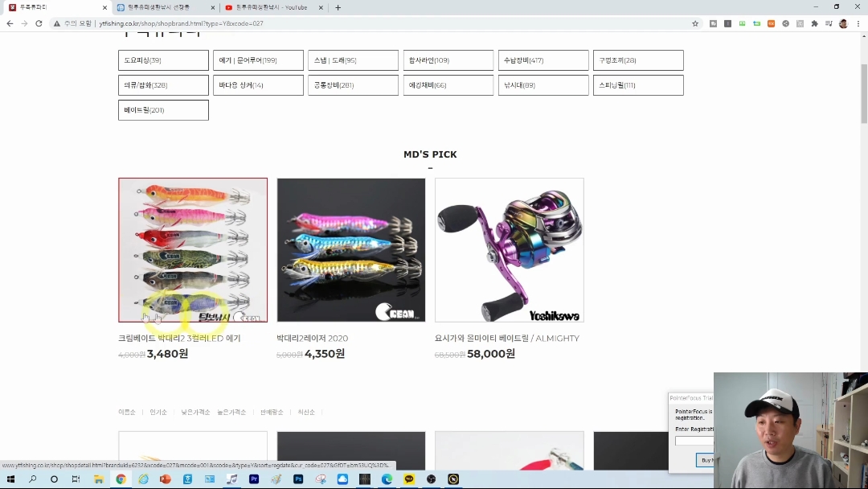Sort products by 높은가격순
The height and width of the screenshot is (489, 868).
click(x=231, y=412)
